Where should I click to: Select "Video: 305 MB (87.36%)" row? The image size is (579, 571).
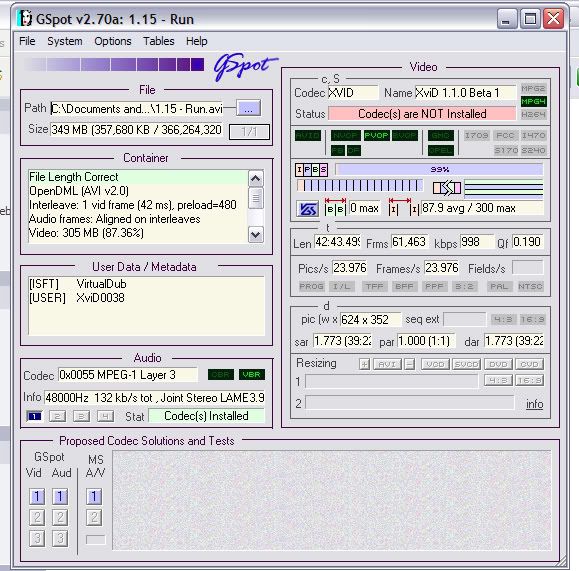point(137,233)
